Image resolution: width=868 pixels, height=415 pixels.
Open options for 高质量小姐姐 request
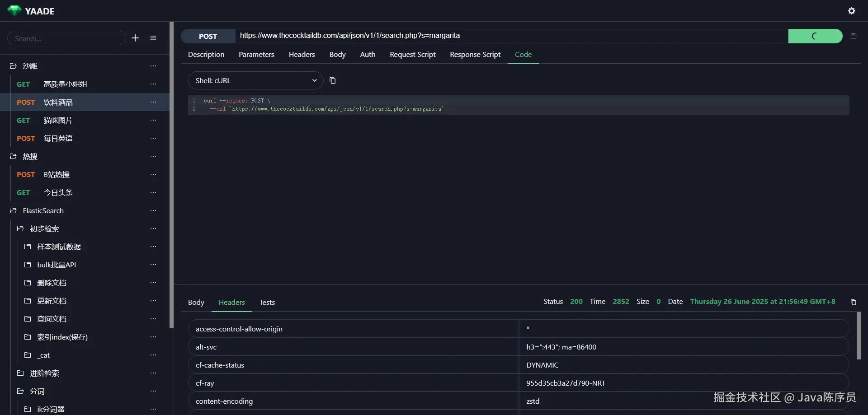tap(153, 84)
